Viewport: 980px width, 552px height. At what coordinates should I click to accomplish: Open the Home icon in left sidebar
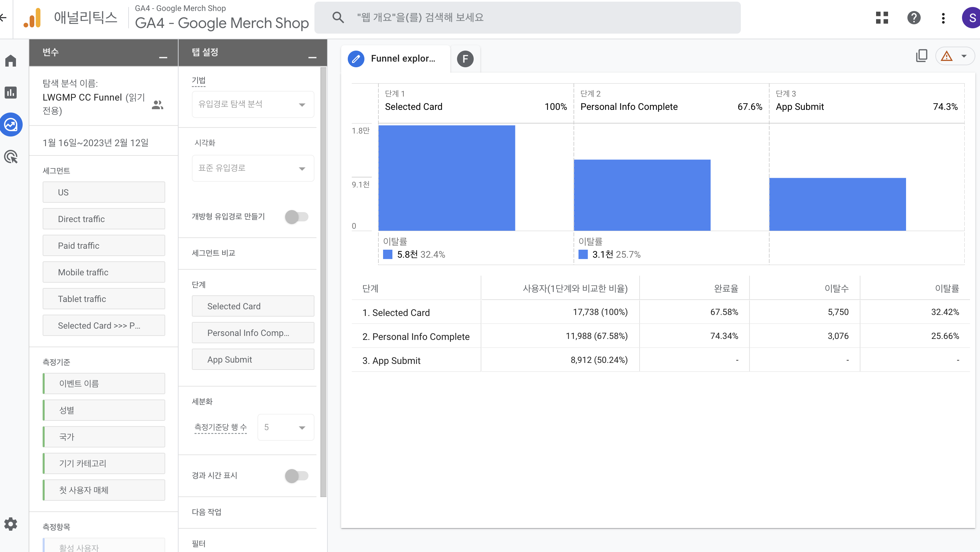pos(11,61)
